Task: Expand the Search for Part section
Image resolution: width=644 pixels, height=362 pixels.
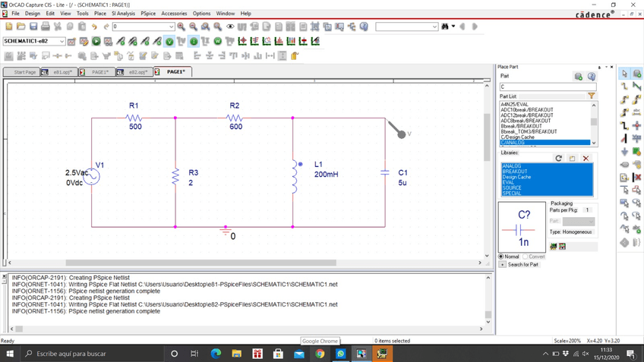Action: (503, 265)
